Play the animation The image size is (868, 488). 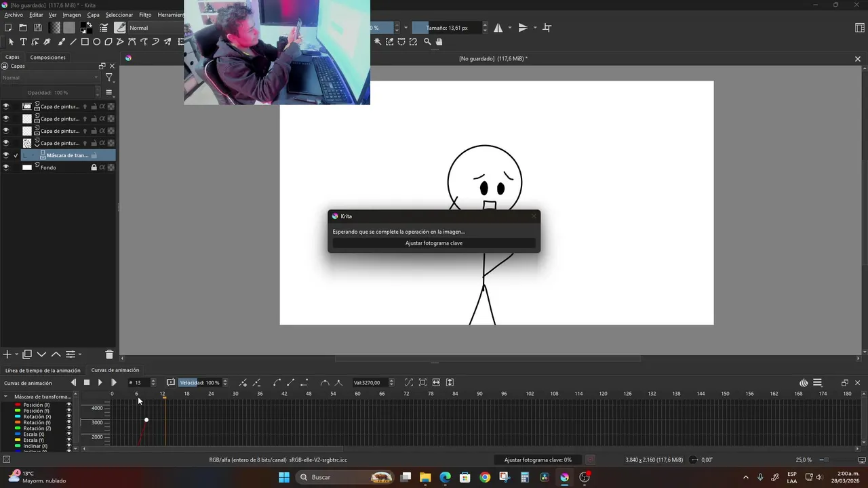pos(100,383)
